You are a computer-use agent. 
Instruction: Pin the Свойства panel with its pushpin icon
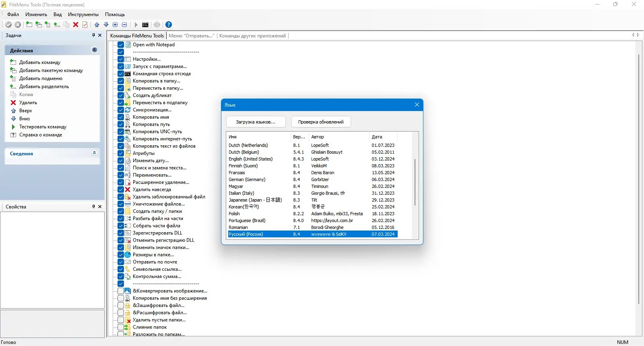(93, 206)
